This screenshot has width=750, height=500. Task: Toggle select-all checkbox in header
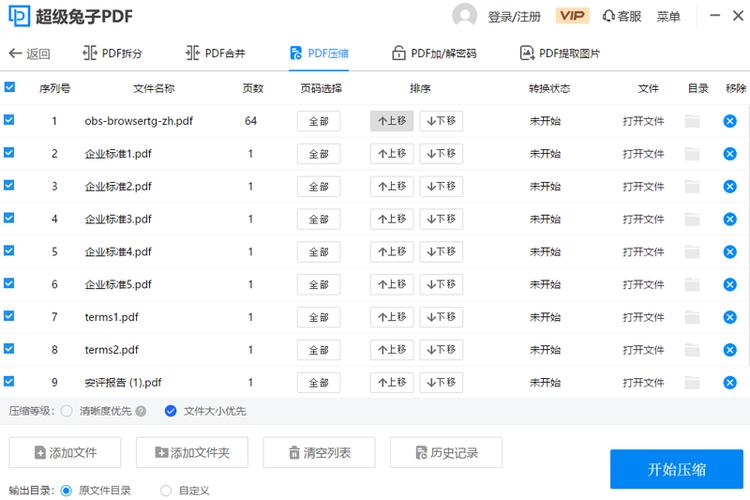10,87
